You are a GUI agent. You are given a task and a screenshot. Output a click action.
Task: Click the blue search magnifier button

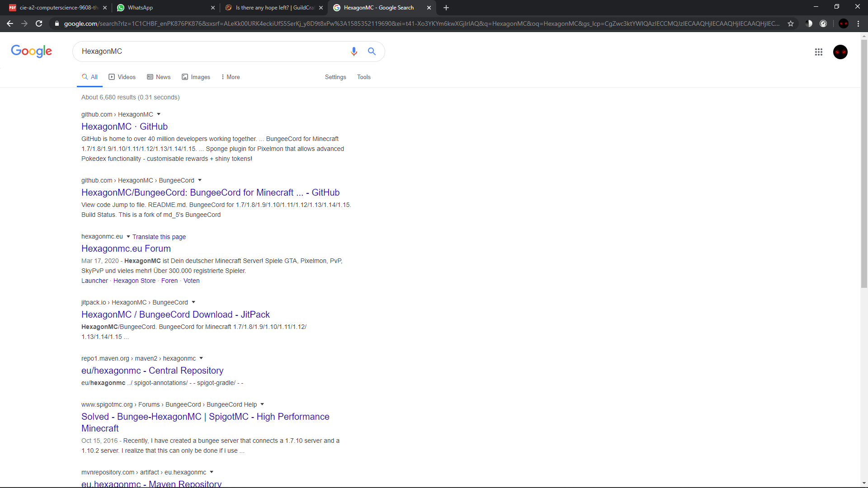pyautogui.click(x=372, y=52)
